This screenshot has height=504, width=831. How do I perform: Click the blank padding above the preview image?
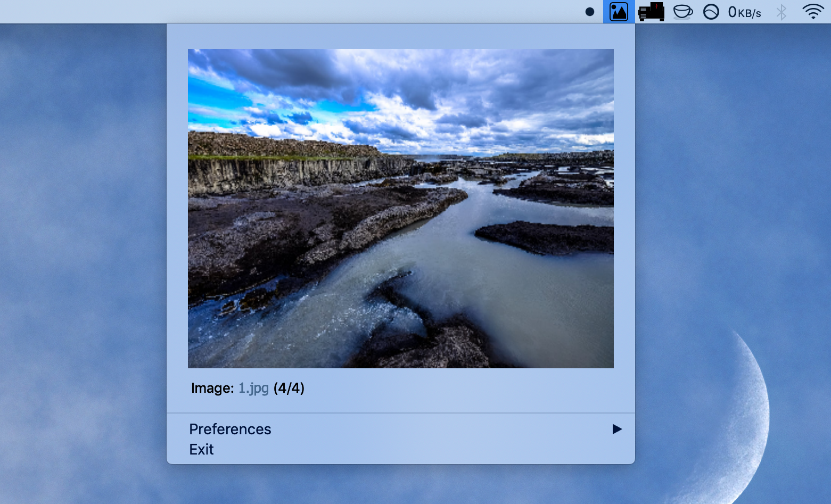pyautogui.click(x=400, y=36)
